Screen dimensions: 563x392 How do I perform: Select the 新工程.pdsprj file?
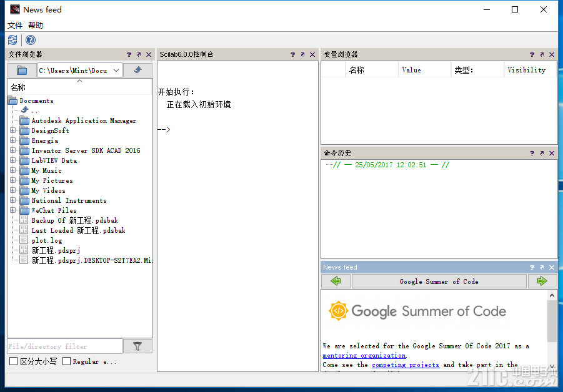pyautogui.click(x=56, y=250)
